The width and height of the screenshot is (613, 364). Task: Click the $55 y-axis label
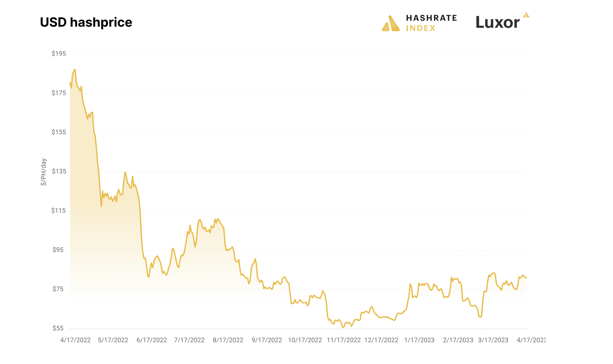[x=58, y=328]
